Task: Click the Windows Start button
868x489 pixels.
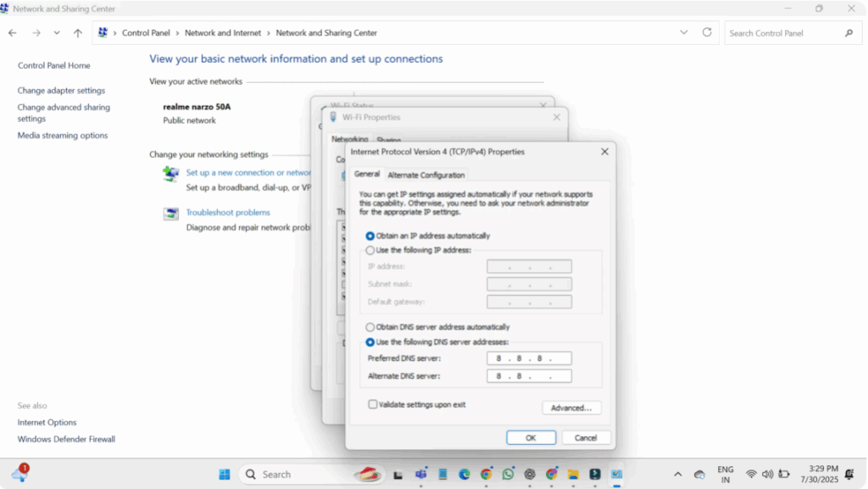Action: 225,475
